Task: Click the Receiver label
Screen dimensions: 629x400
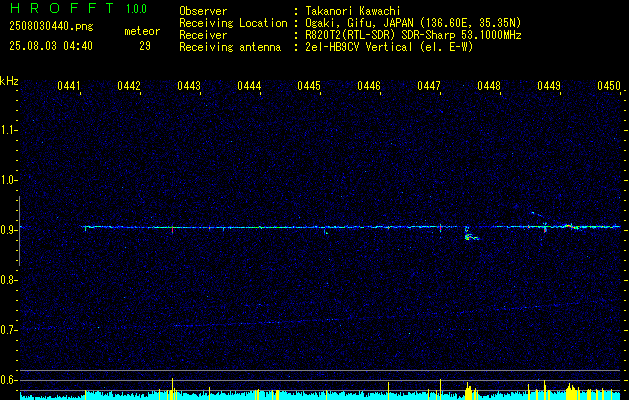Action: (203, 35)
